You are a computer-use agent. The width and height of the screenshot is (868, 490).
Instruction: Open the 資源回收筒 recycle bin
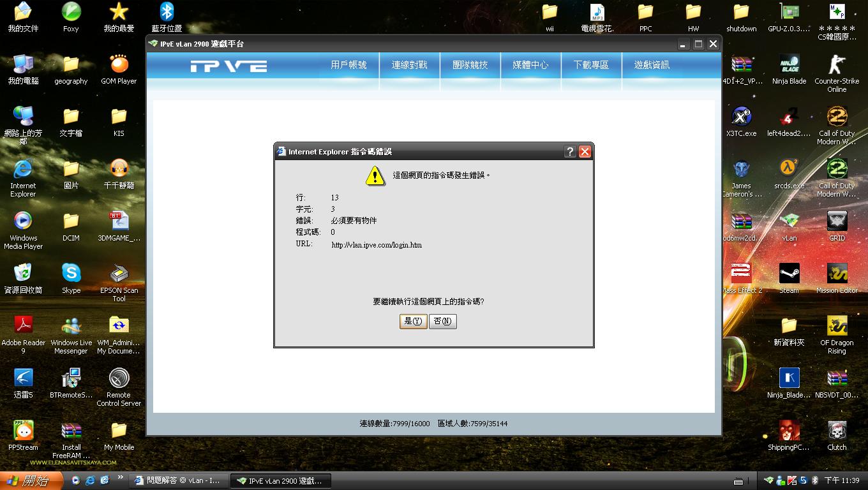(x=23, y=278)
